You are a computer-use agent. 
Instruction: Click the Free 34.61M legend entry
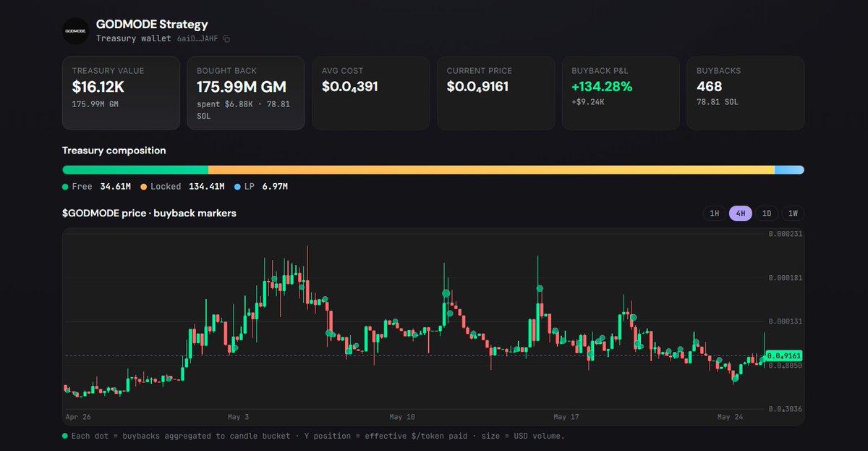tap(97, 187)
